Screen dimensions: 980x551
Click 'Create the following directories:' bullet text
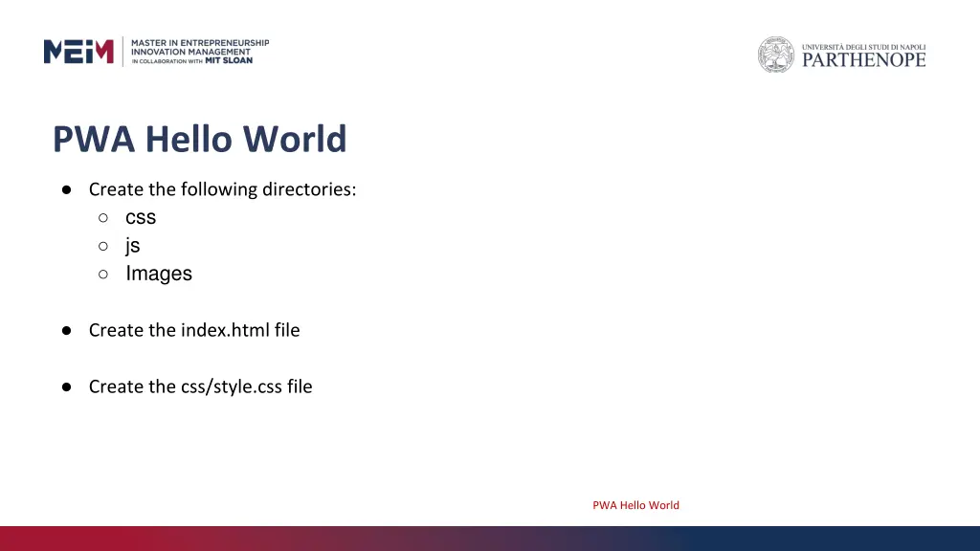[x=222, y=189]
